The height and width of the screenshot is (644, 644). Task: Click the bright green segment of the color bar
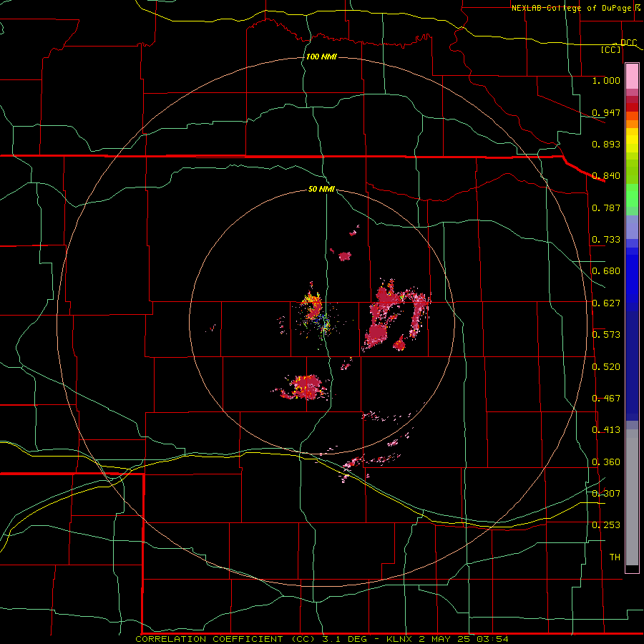click(x=632, y=195)
